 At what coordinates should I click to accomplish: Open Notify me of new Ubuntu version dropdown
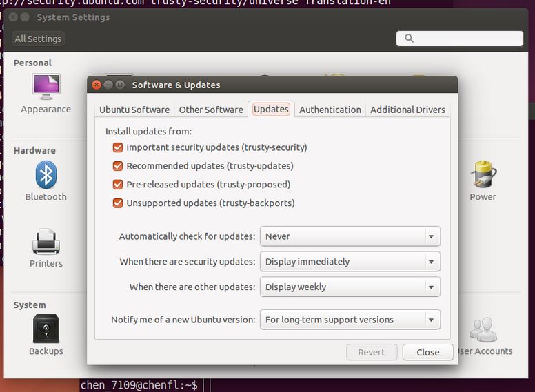(x=350, y=320)
